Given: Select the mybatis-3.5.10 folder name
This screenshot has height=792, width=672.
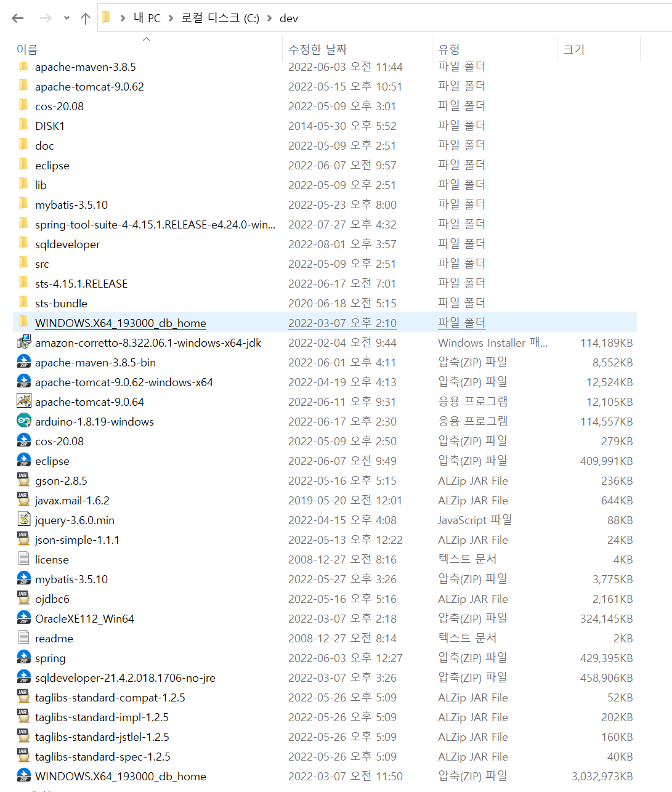Looking at the screenshot, I should coord(71,205).
